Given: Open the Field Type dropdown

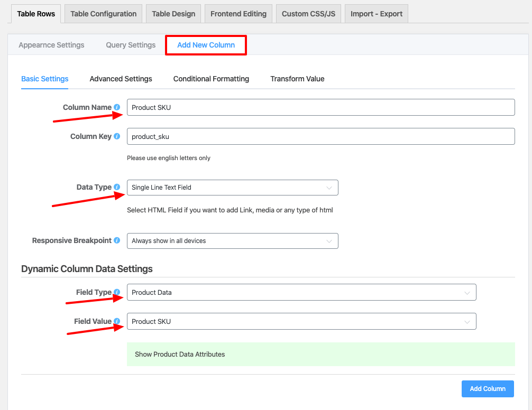Looking at the screenshot, I should point(301,293).
